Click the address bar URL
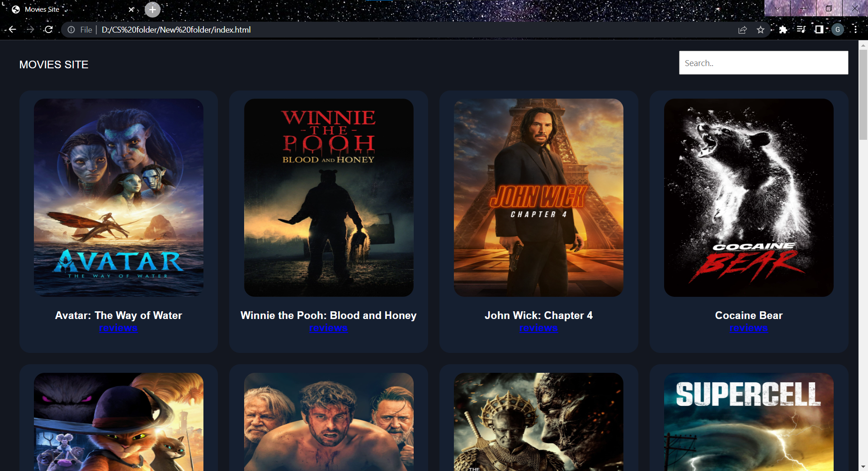Image resolution: width=868 pixels, height=471 pixels. coord(176,30)
